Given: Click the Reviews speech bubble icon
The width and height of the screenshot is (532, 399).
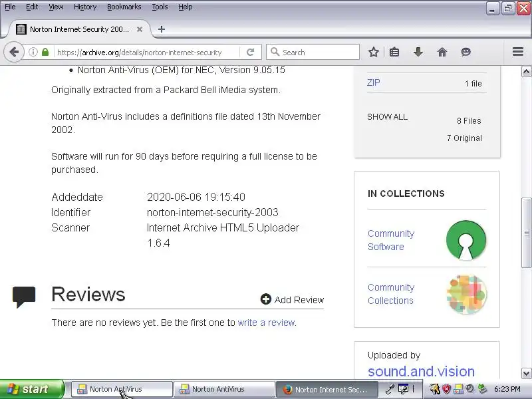Looking at the screenshot, I should click(x=24, y=297).
